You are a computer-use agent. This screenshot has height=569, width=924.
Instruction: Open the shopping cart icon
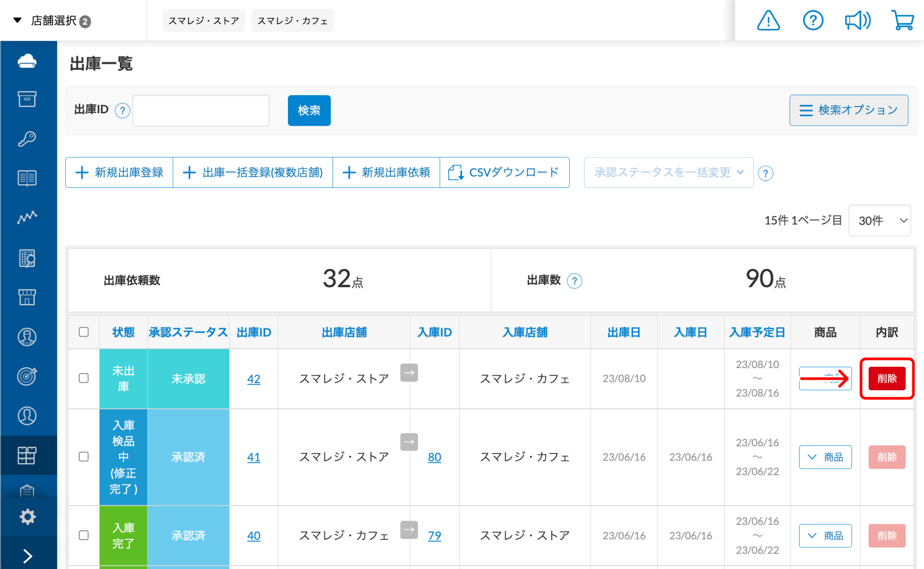[902, 21]
